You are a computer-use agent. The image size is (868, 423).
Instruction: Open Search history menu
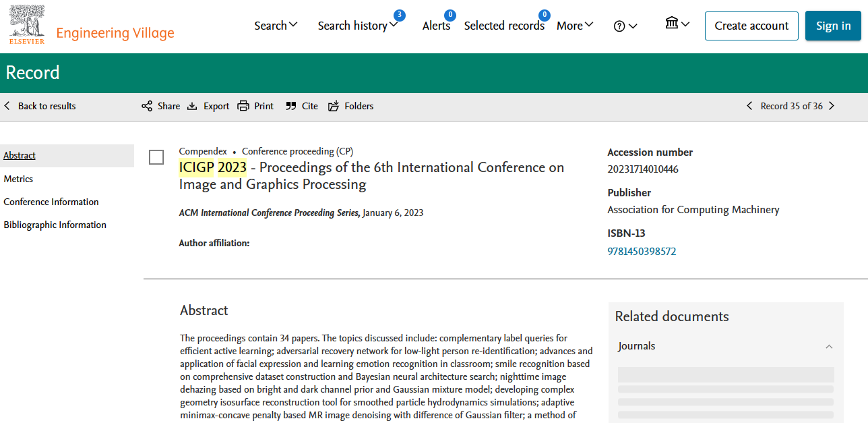357,26
